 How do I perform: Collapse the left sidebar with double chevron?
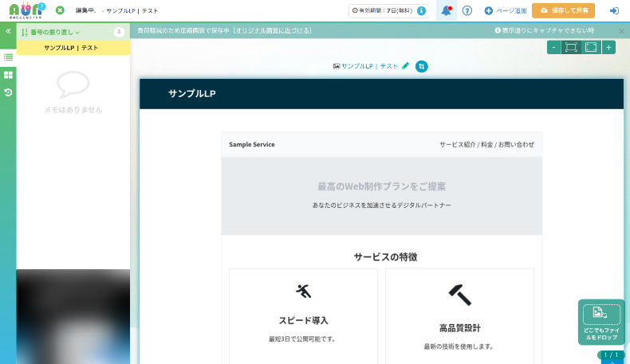tap(8, 31)
